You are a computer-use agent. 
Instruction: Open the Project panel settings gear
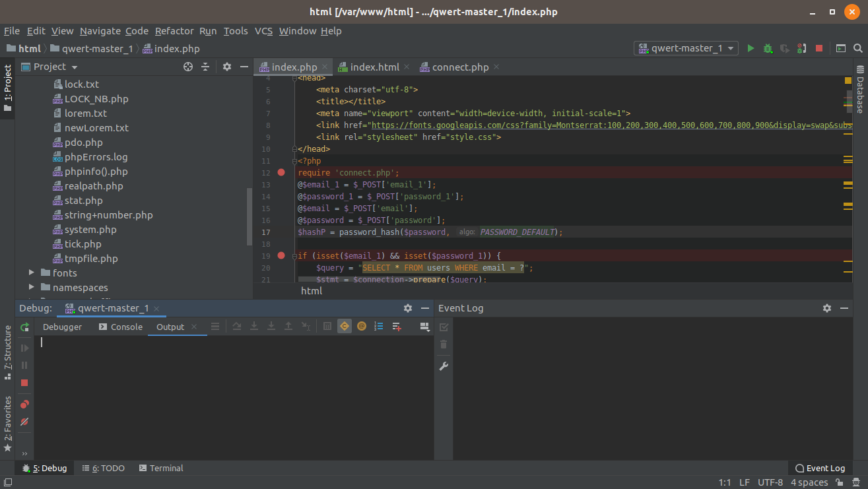pyautogui.click(x=227, y=67)
